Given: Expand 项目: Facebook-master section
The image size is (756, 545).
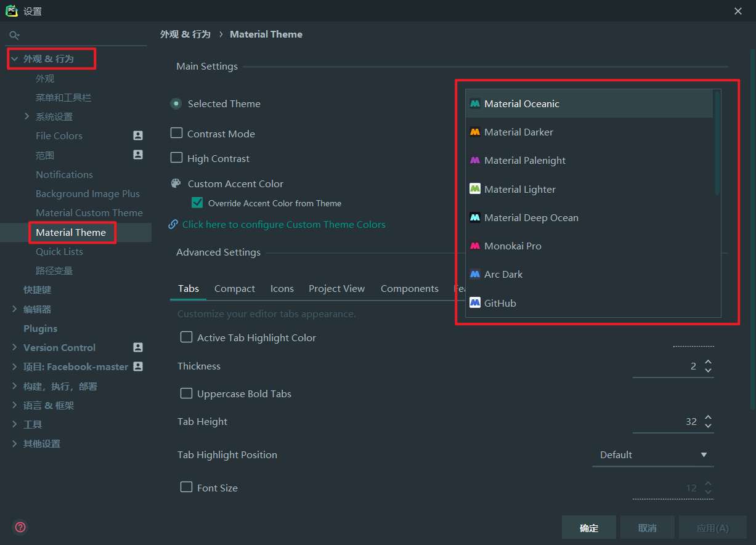Looking at the screenshot, I should pos(14,366).
